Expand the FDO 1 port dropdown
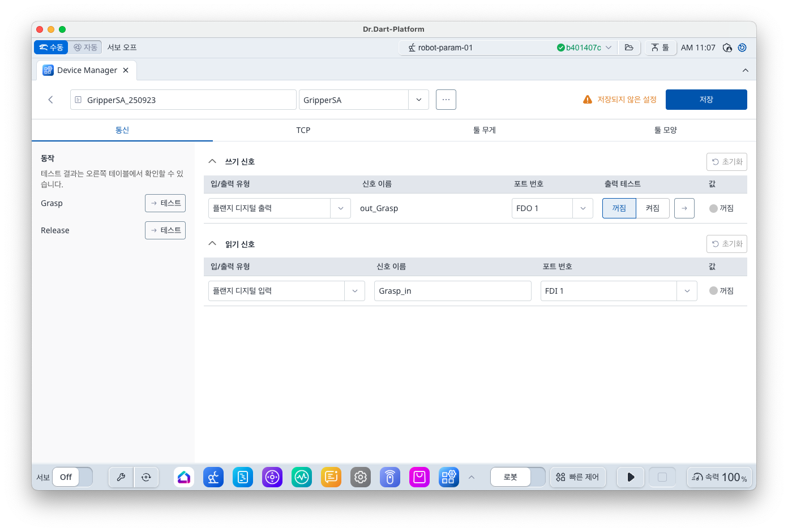The width and height of the screenshot is (788, 532). coord(583,208)
